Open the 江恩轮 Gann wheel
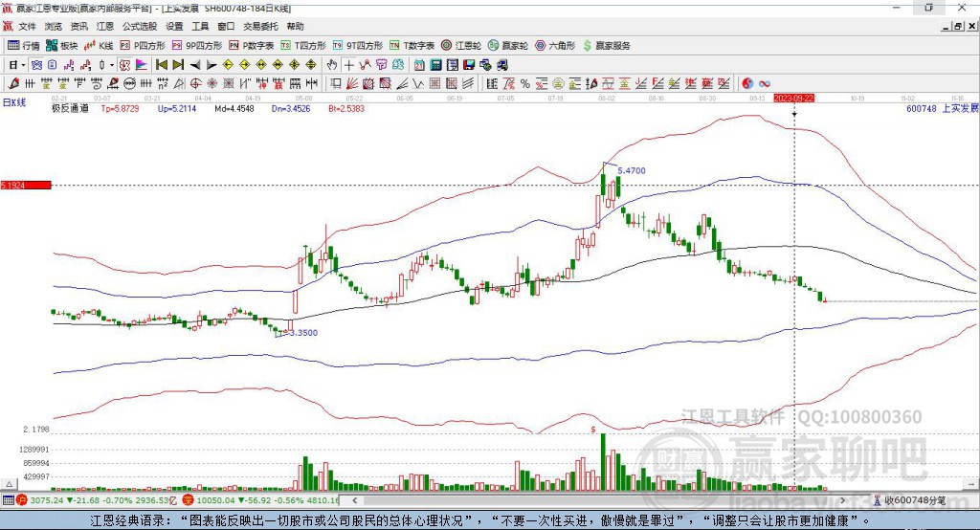 (x=461, y=46)
